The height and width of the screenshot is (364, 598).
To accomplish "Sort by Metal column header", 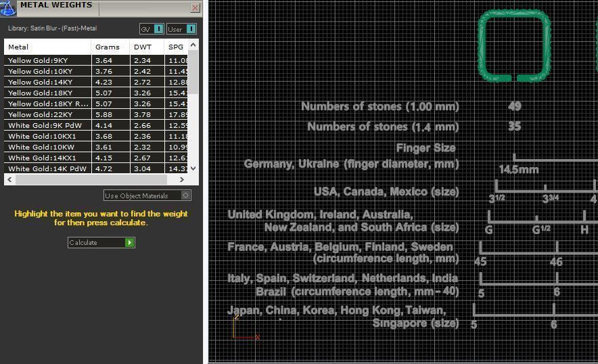I will pyautogui.click(x=47, y=47).
